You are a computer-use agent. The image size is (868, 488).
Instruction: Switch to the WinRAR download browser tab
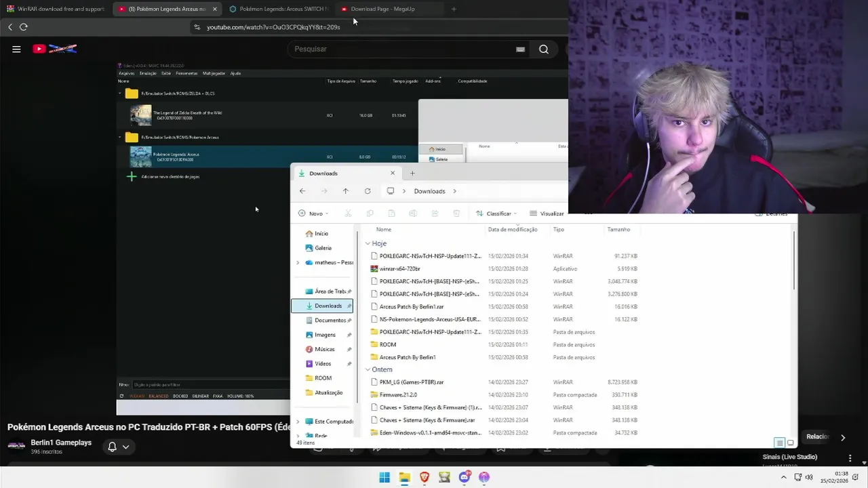(56, 9)
